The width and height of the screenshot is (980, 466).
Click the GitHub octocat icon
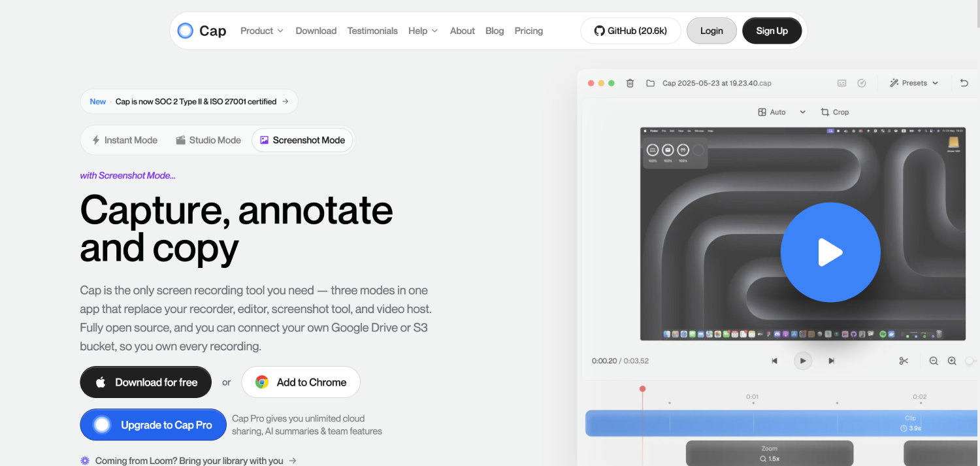(x=599, y=31)
